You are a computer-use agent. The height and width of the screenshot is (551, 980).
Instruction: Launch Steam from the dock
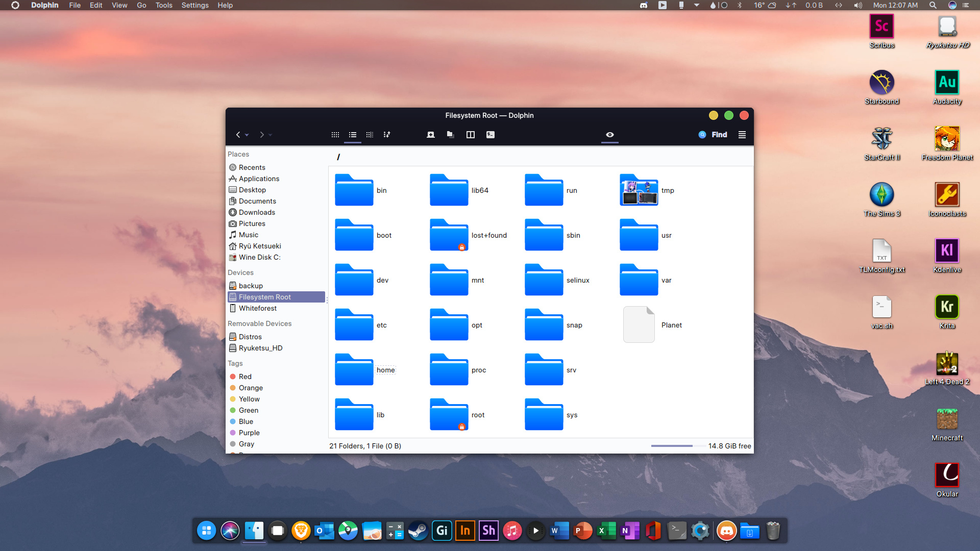click(x=418, y=531)
